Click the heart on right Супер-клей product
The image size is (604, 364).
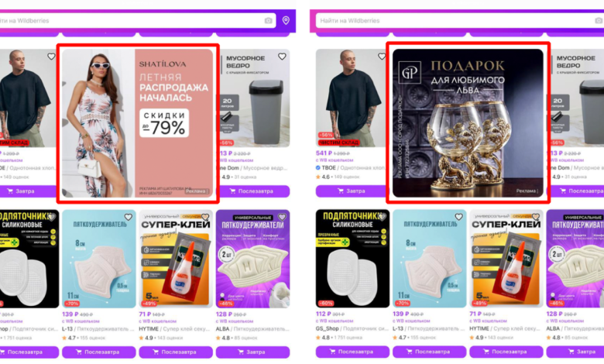point(535,218)
